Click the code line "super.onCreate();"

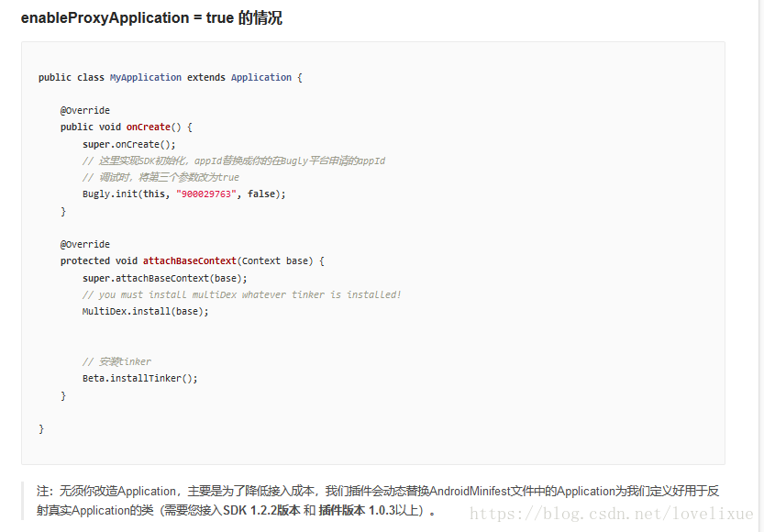point(129,144)
